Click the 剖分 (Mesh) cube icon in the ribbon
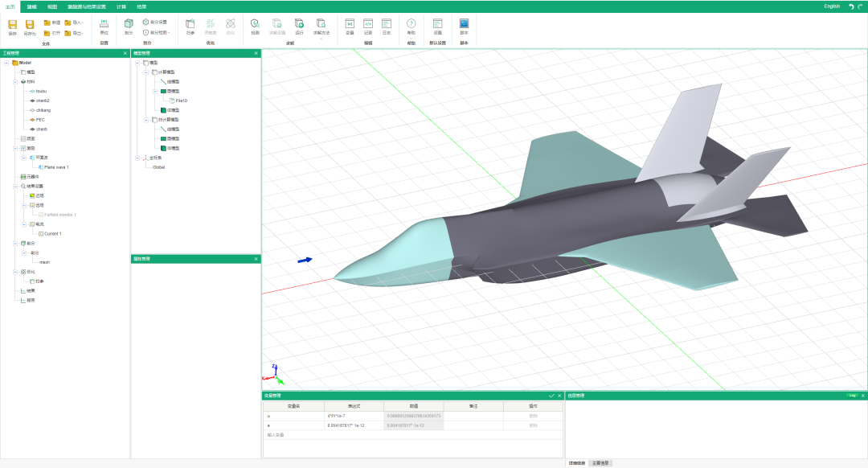 point(129,26)
